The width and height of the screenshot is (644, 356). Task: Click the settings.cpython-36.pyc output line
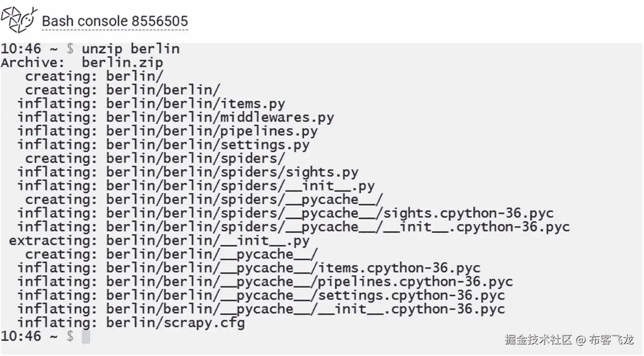pos(261,295)
